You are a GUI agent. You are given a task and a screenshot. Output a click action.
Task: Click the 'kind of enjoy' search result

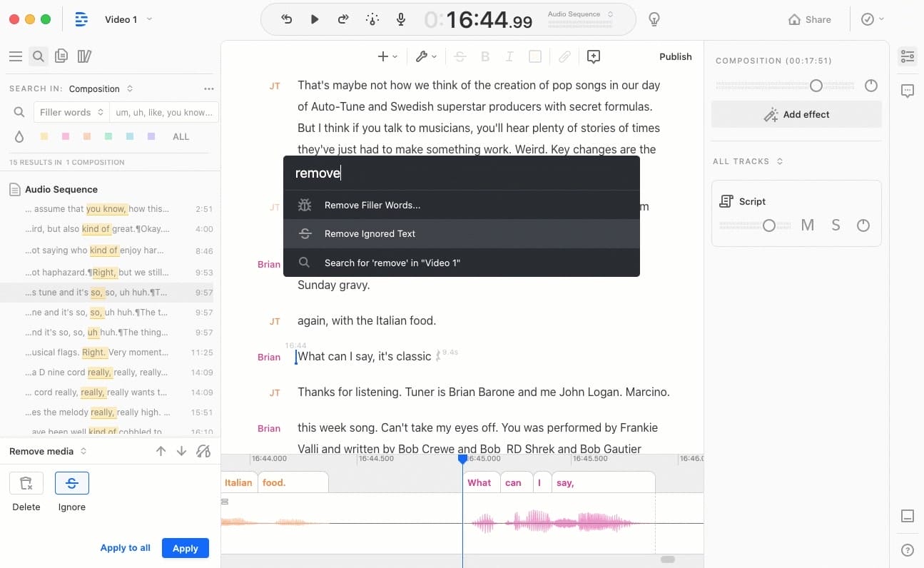(x=94, y=250)
